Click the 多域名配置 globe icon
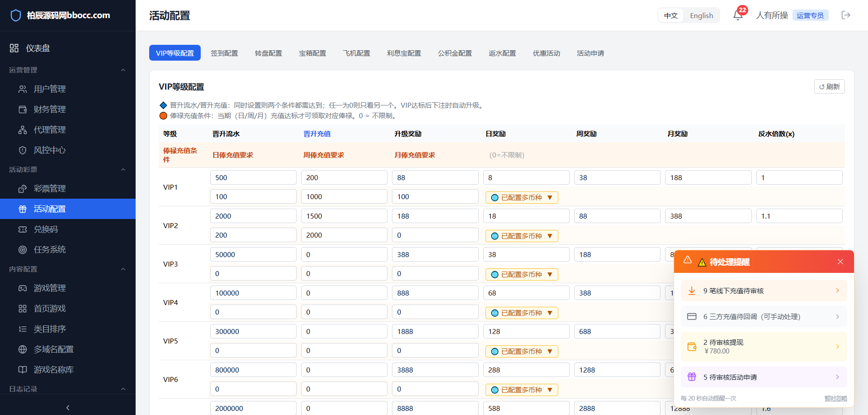Viewport: 868px width, 415px height. [x=23, y=349]
